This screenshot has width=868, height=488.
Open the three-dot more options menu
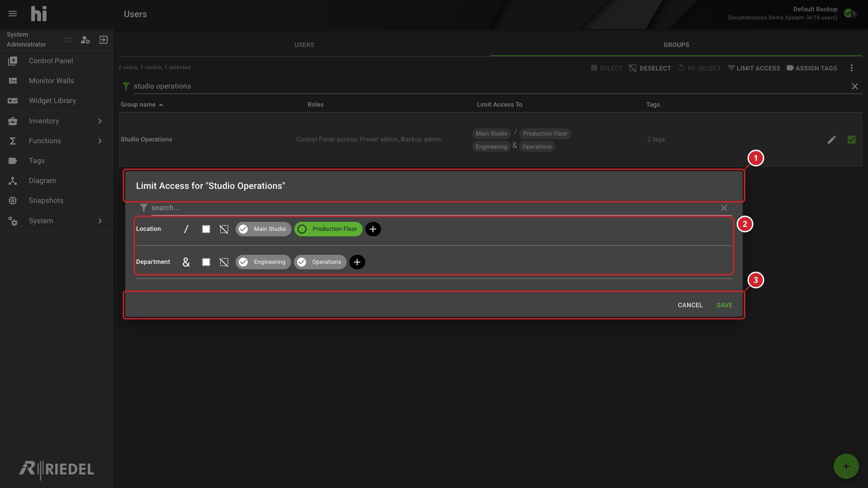852,68
